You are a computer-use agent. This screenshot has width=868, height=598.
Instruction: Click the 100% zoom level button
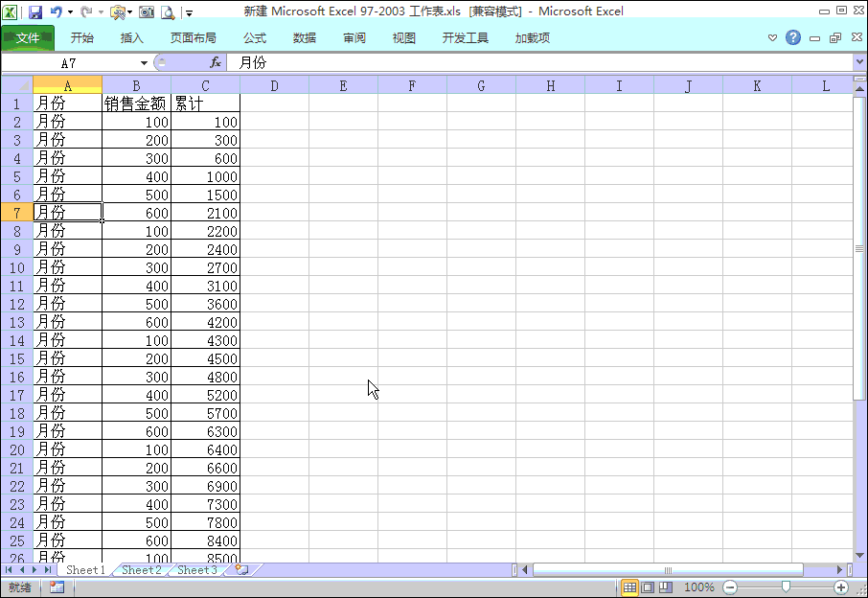[699, 587]
